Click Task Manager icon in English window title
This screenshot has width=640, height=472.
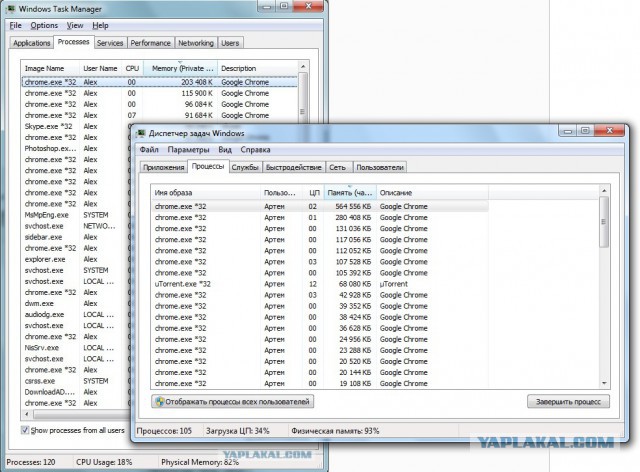pos(11,9)
